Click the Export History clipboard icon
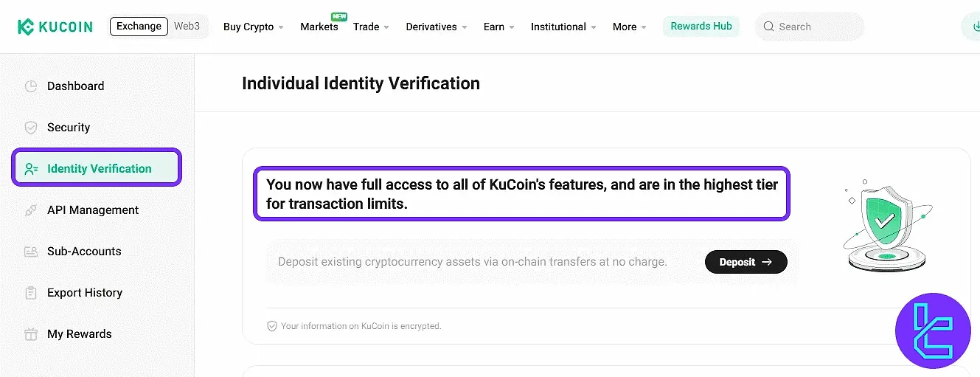This screenshot has width=980, height=377. 31,293
